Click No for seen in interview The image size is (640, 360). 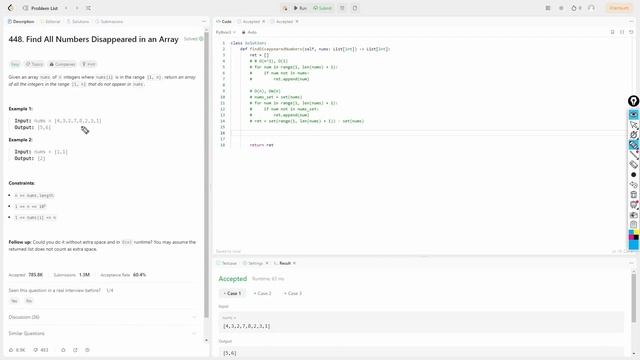(x=29, y=301)
